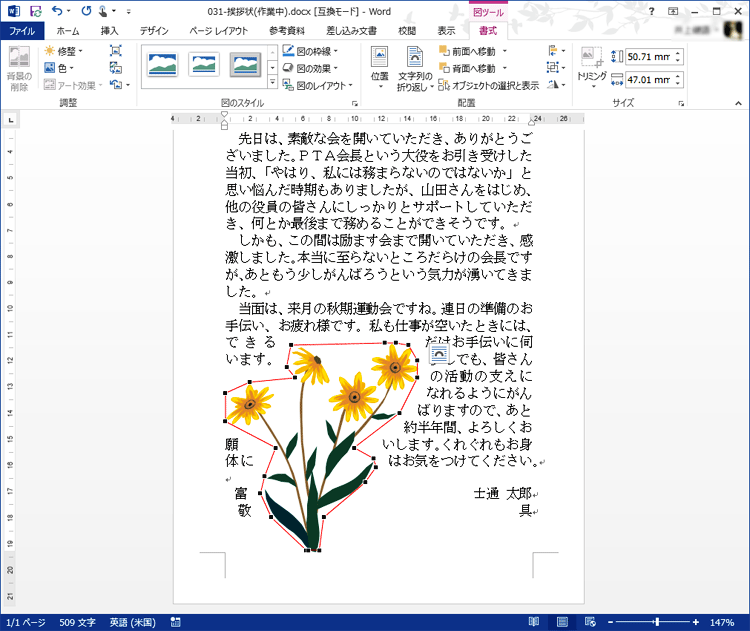The height and width of the screenshot is (631, 750).
Task: Switch to the ホーム tab
Action: (x=68, y=31)
